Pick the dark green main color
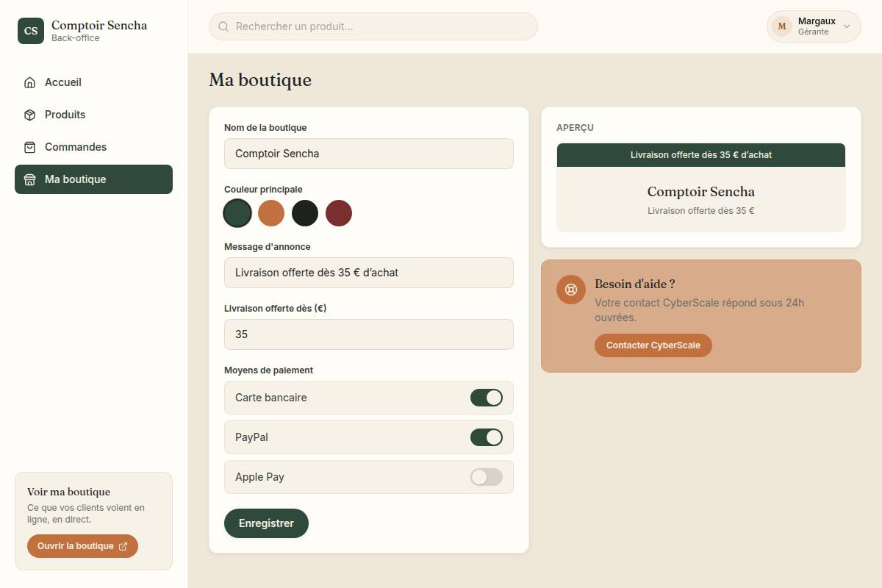Viewport: 882px width, 588px height. click(x=237, y=213)
